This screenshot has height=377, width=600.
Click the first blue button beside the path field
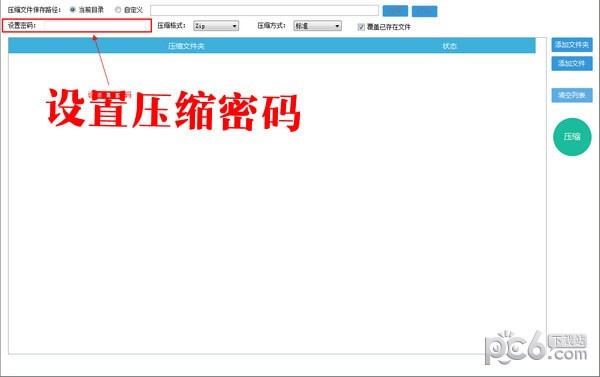pos(395,11)
